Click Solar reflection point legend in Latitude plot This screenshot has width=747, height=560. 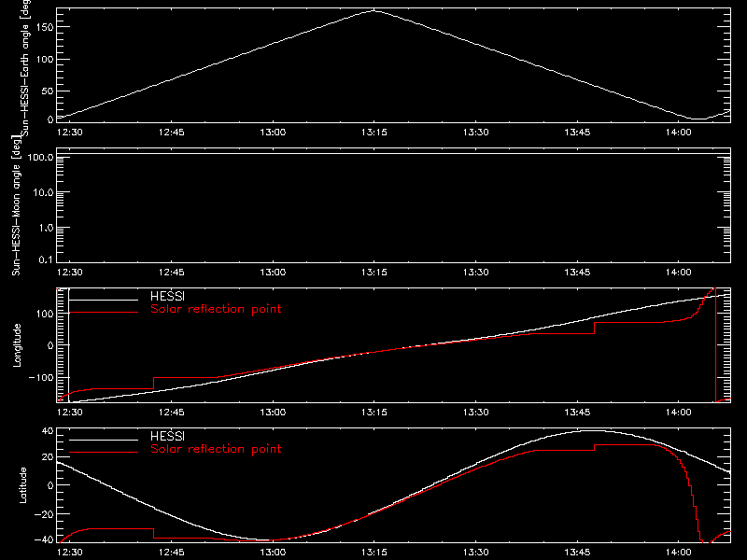(216, 449)
